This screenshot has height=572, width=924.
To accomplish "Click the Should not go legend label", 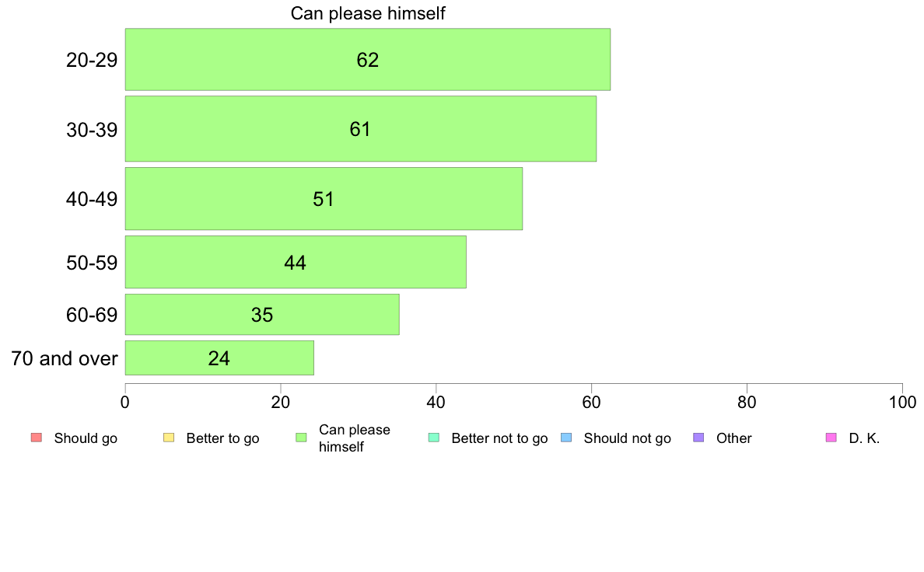I will point(627,438).
